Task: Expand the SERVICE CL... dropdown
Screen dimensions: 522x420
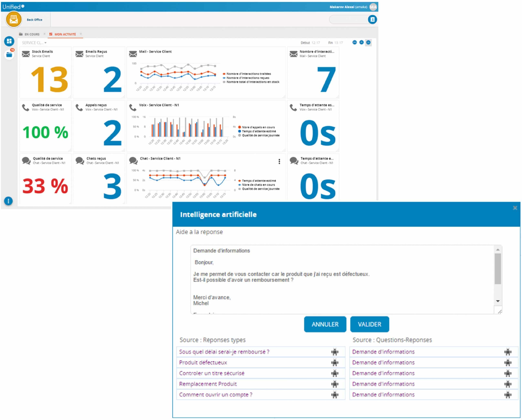Action: point(34,43)
